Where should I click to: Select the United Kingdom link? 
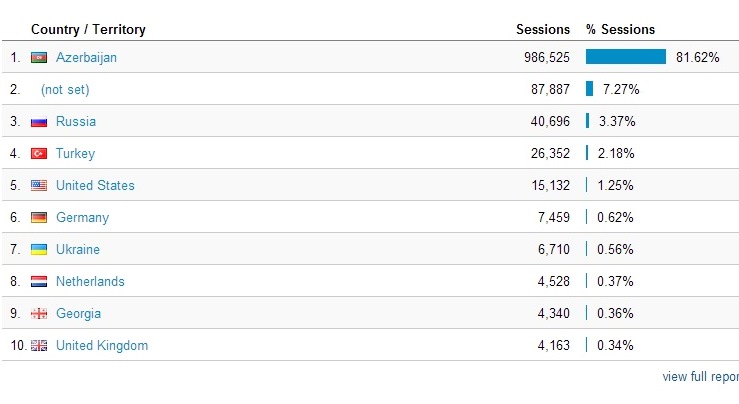(x=102, y=346)
